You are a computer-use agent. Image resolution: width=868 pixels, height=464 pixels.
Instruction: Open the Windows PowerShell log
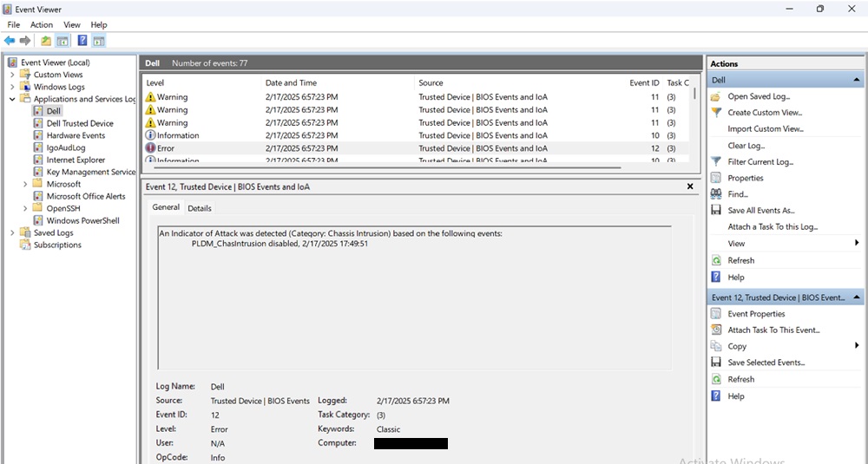pyautogui.click(x=82, y=220)
